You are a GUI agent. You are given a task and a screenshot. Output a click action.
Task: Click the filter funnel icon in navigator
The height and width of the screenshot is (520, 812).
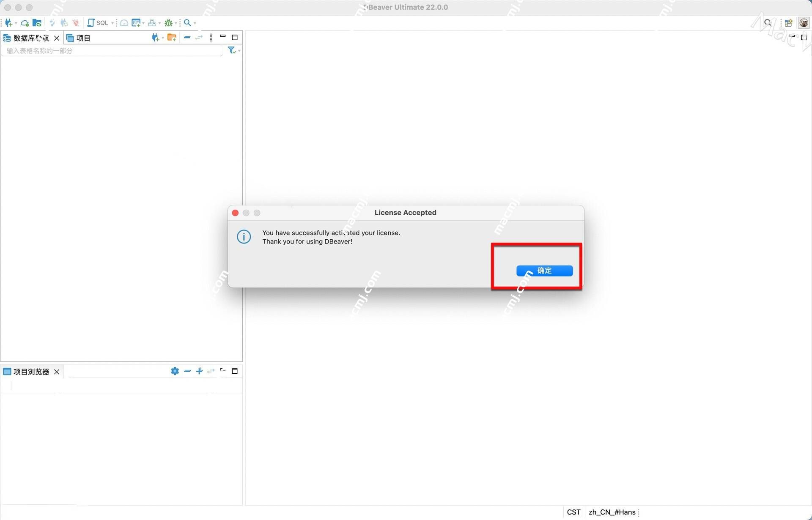(x=231, y=50)
